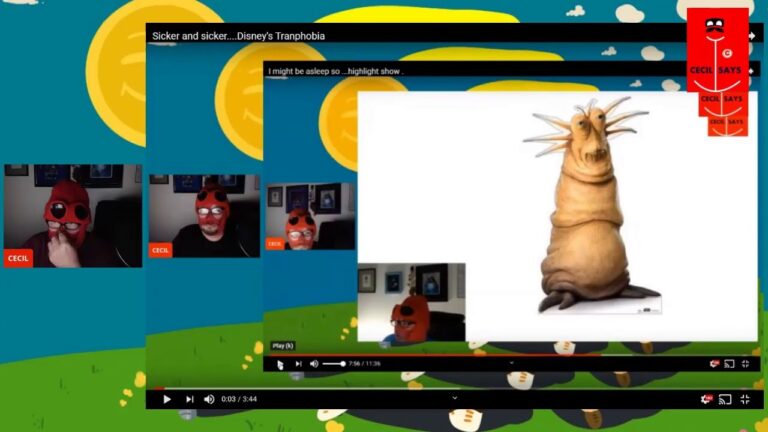Image resolution: width=768 pixels, height=432 pixels.
Task: Click share arrow on second title bar
Action: (x=751, y=71)
